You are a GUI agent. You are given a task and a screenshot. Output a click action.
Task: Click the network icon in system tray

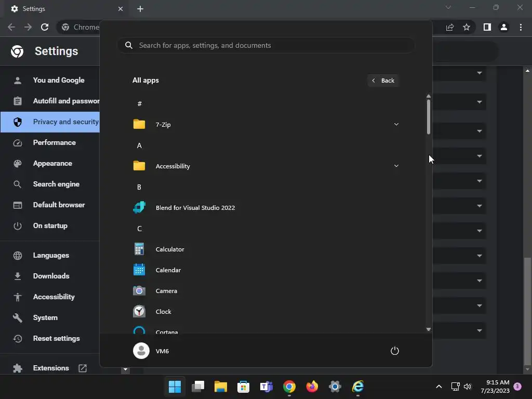(x=455, y=387)
